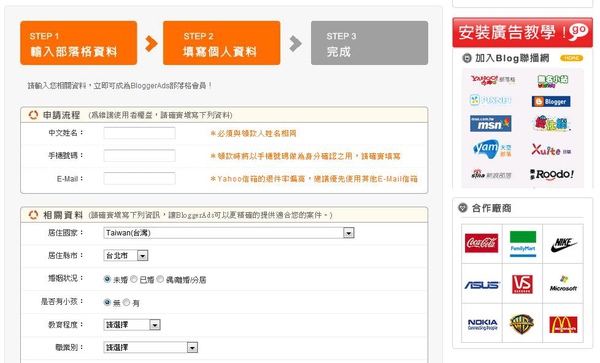Open the Microsoft partner logo

pyautogui.click(x=563, y=283)
